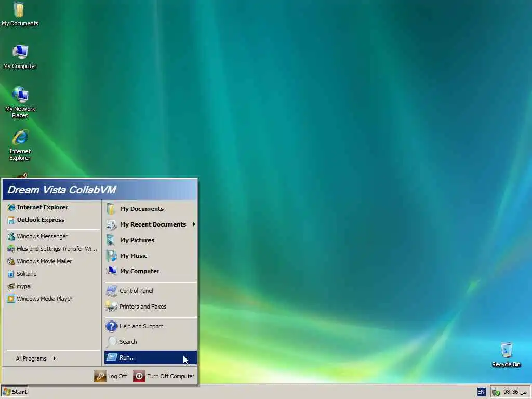Click "My Music" text
The height and width of the screenshot is (399, 532).
(134, 256)
